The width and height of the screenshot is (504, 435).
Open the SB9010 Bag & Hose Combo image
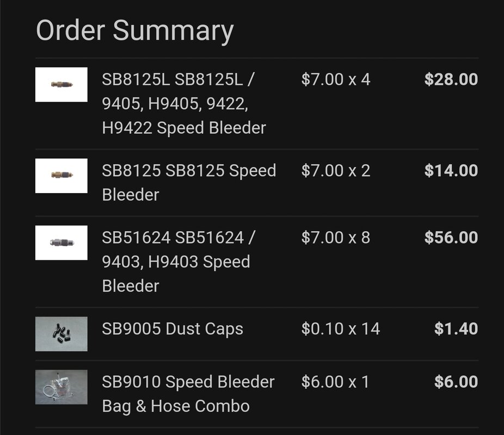61,387
